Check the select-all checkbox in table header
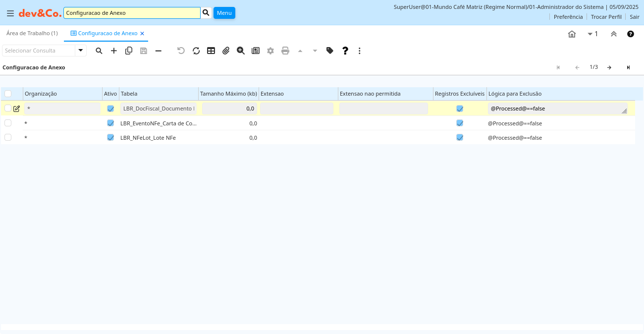This screenshot has width=644, height=334. click(8, 94)
